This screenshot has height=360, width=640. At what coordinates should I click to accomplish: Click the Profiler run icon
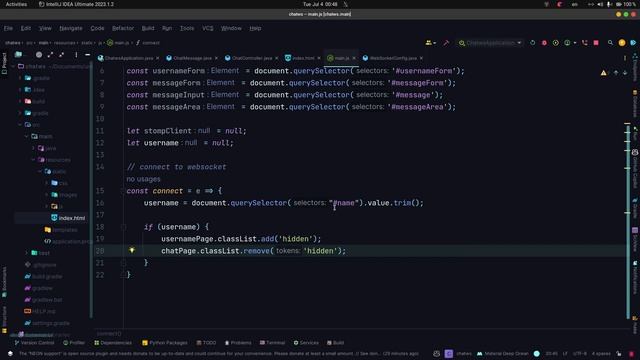pos(567,42)
